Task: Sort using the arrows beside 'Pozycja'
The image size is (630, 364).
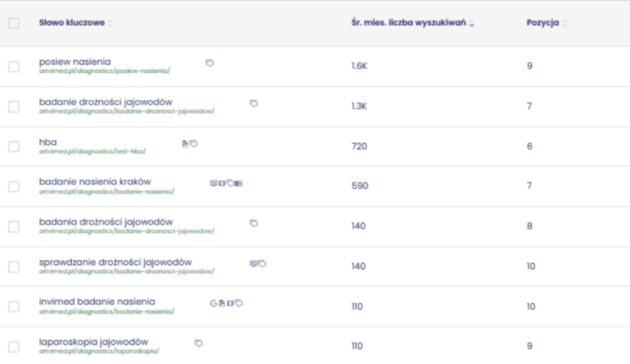Action: [x=565, y=23]
